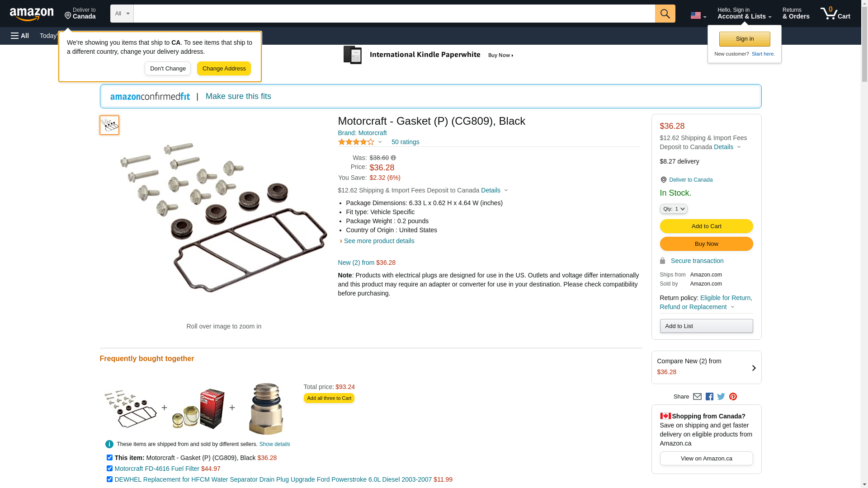
Task: Click the Add to Cart button
Action: pos(706,226)
